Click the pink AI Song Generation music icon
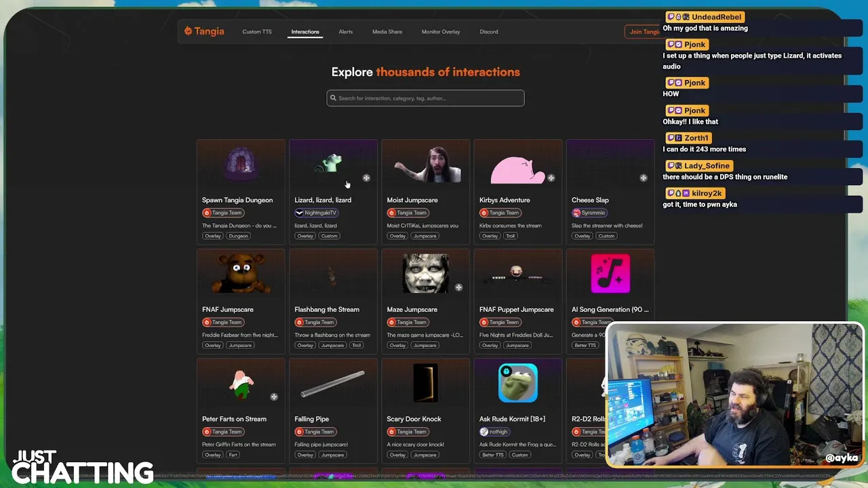 [x=610, y=273]
